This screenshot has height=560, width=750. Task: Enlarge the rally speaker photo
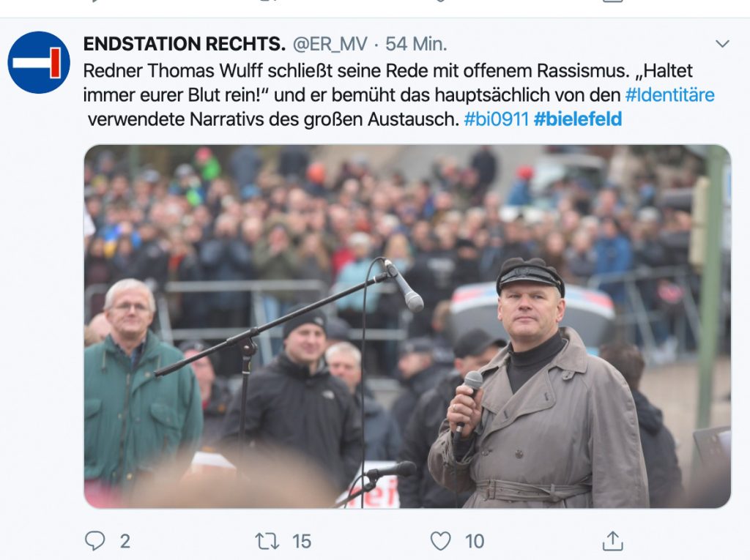[x=407, y=326]
